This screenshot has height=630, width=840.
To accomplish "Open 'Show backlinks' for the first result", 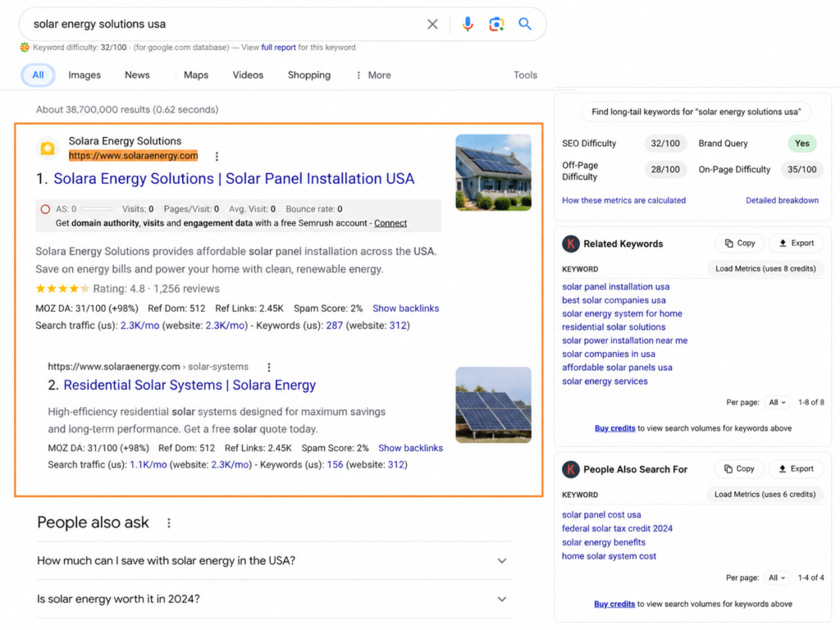I will [405, 308].
